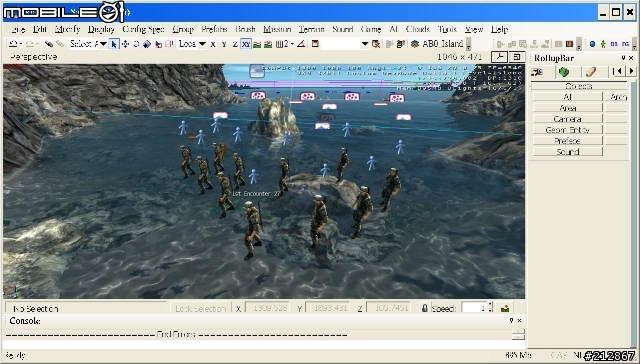640x364 pixels.
Task: Click the terrain collision icon next to Speed
Action: (x=505, y=308)
